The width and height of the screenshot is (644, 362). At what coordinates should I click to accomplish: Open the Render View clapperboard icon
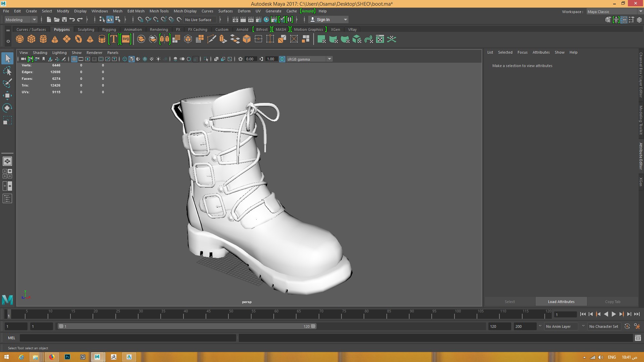pos(235,19)
